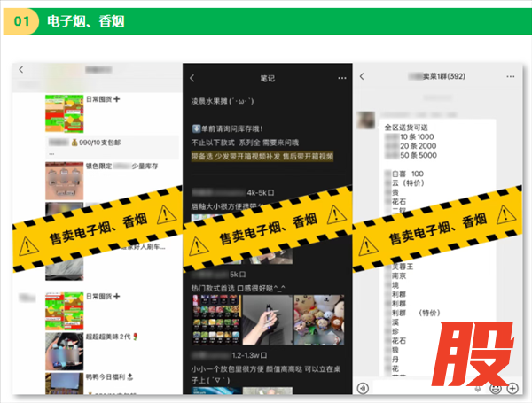Tap 白喜 100 list entry
The height and width of the screenshot is (403, 532).
point(408,174)
